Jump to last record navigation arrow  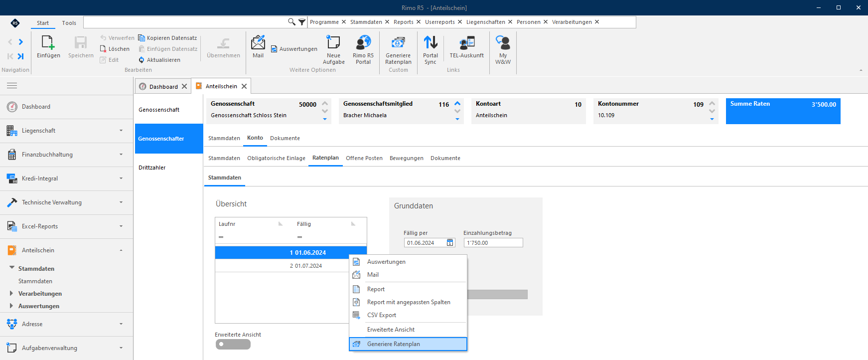(20, 56)
